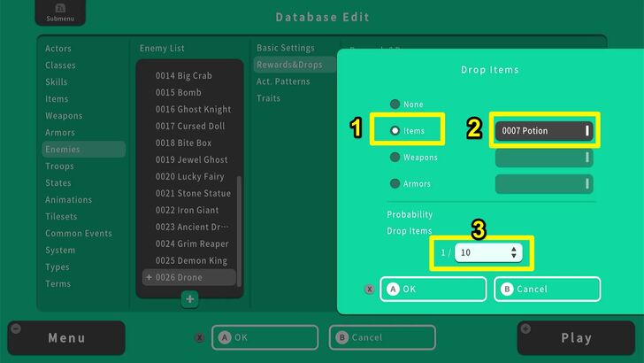Open the Common Events category

coord(79,233)
